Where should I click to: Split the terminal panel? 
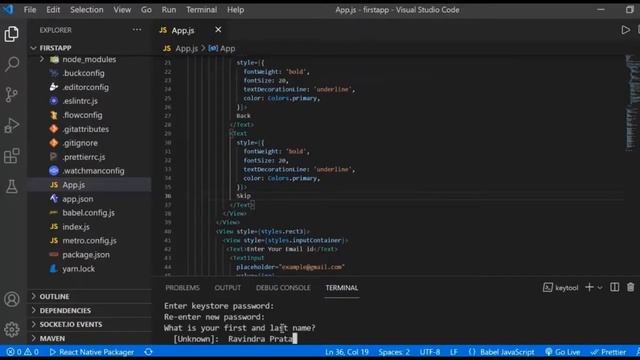pyautogui.click(x=614, y=287)
